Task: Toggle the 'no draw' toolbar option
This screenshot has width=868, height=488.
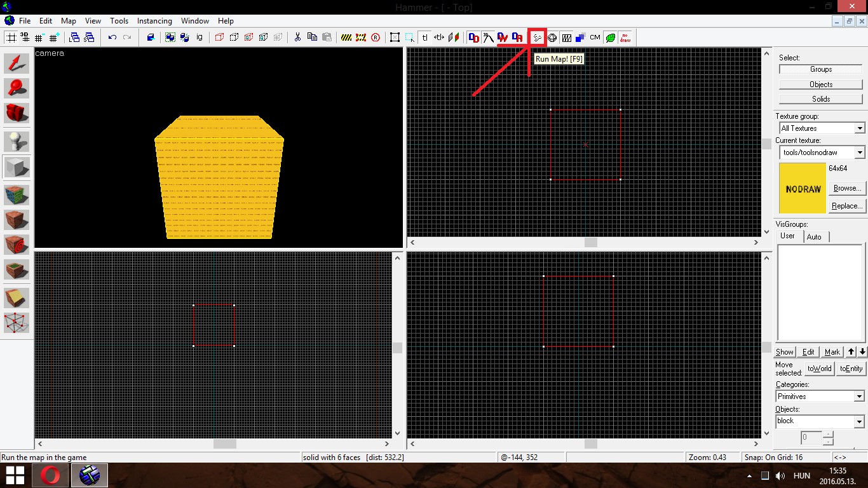Action: coord(624,37)
